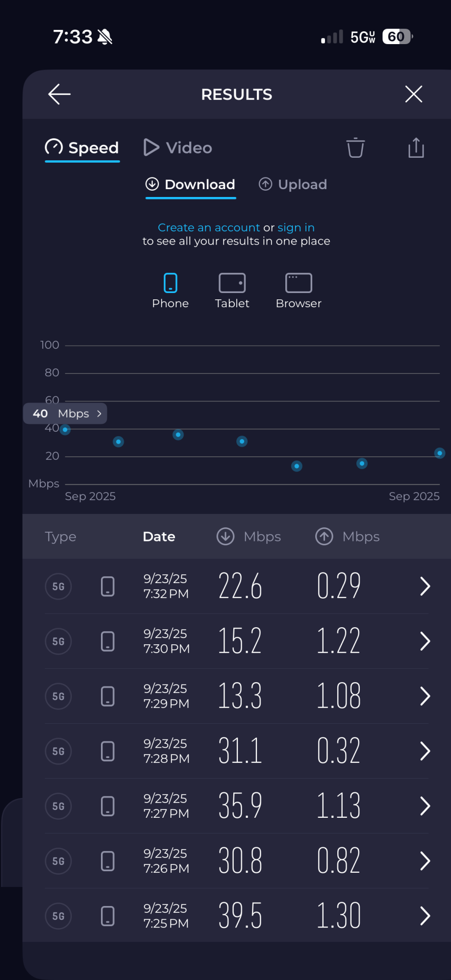Switch to the Video tab
Screen dimensions: 451x980
coord(178,147)
